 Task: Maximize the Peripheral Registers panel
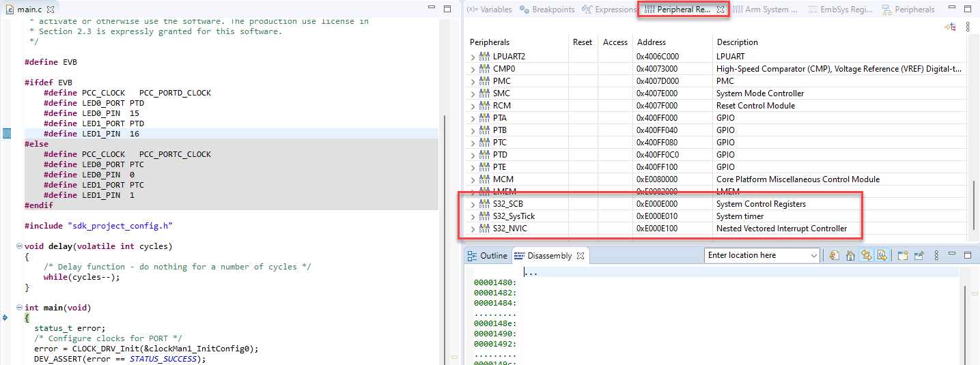tap(967, 9)
